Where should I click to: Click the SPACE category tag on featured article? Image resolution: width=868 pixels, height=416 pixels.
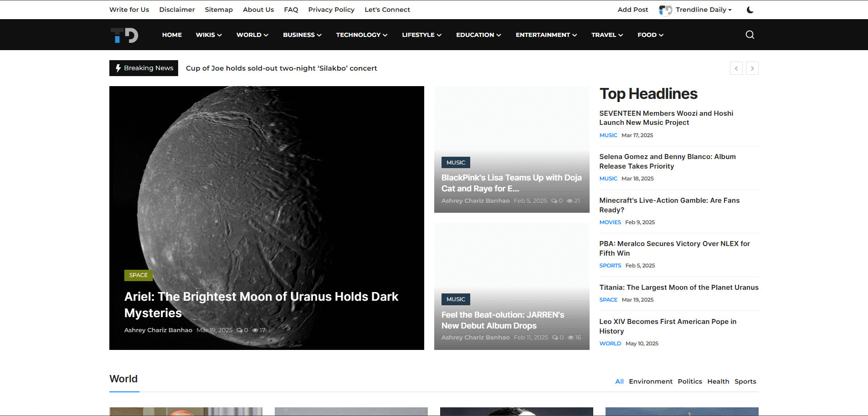click(138, 275)
